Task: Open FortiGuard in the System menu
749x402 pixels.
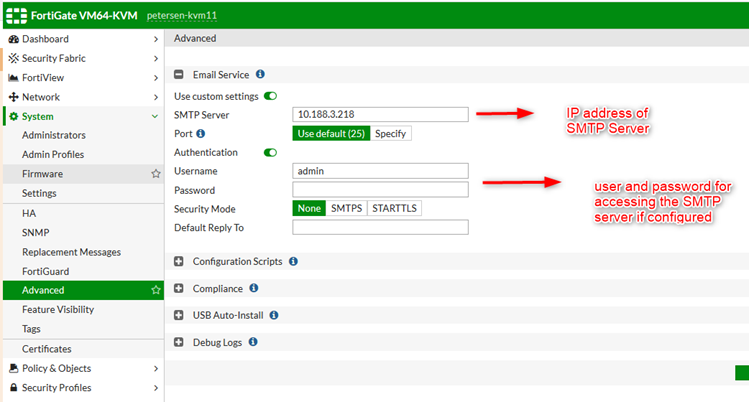Action: pyautogui.click(x=45, y=271)
